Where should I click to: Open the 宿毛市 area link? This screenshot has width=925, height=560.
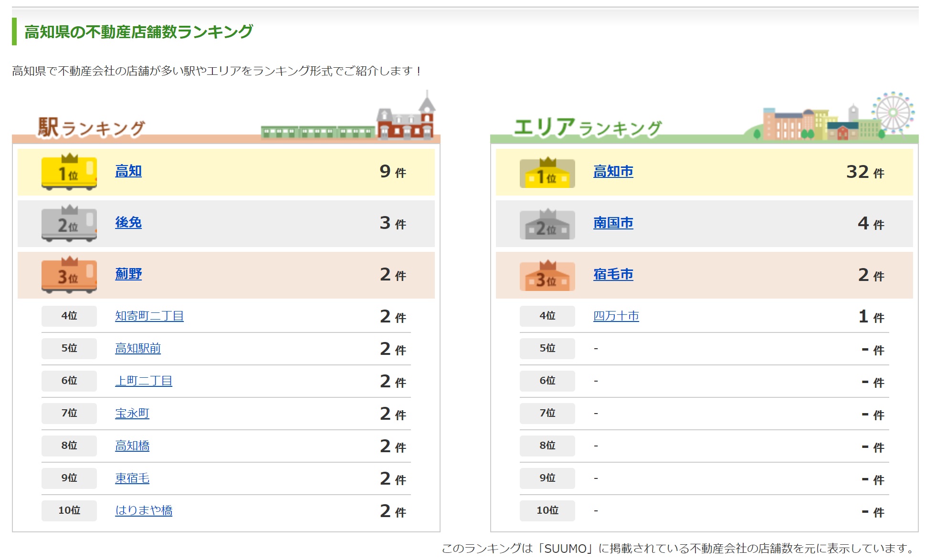point(613,274)
